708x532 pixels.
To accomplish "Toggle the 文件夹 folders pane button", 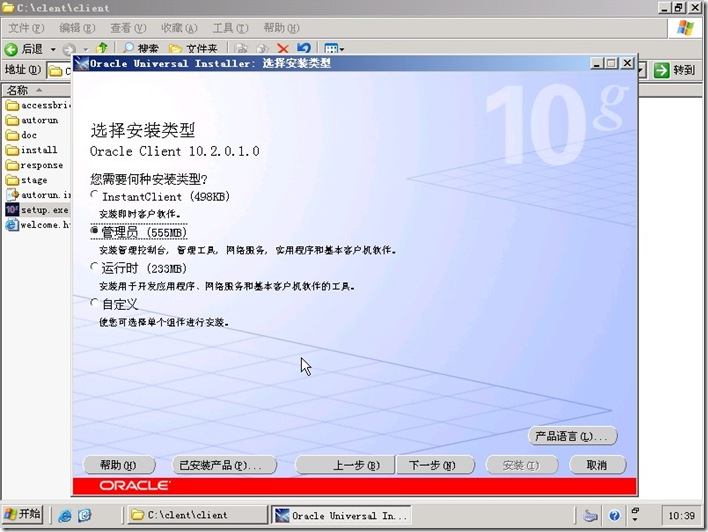I will coord(193,48).
